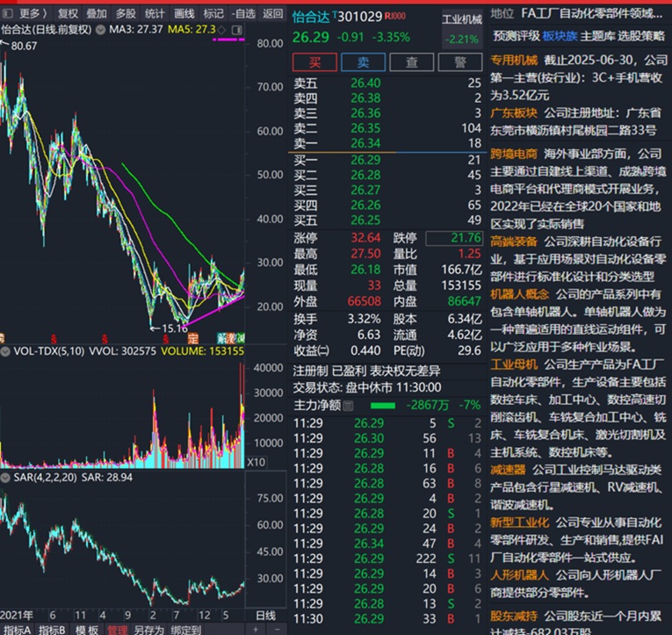Viewport: 672px width, 635px height.
Task: Open the 广东板块 sector link
Action: tap(513, 112)
